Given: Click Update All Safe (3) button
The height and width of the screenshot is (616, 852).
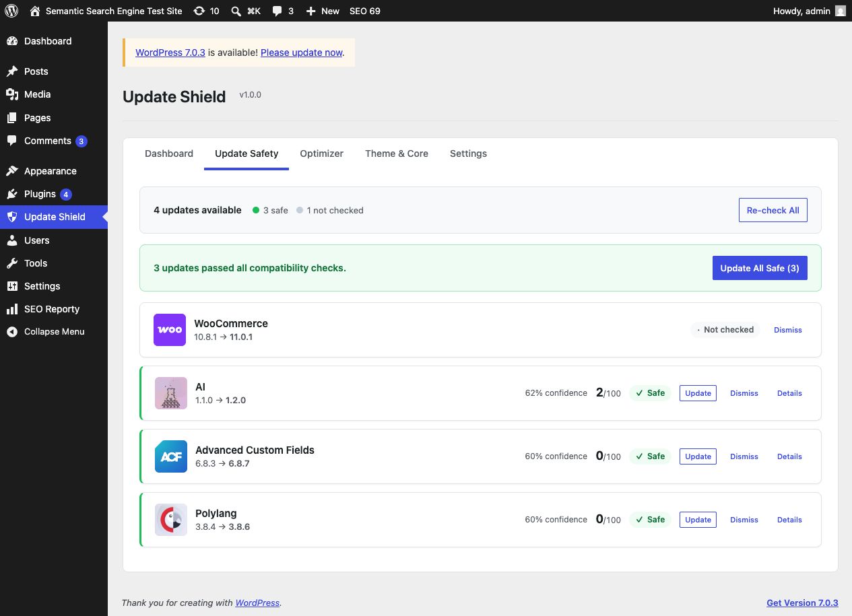Looking at the screenshot, I should (x=760, y=268).
